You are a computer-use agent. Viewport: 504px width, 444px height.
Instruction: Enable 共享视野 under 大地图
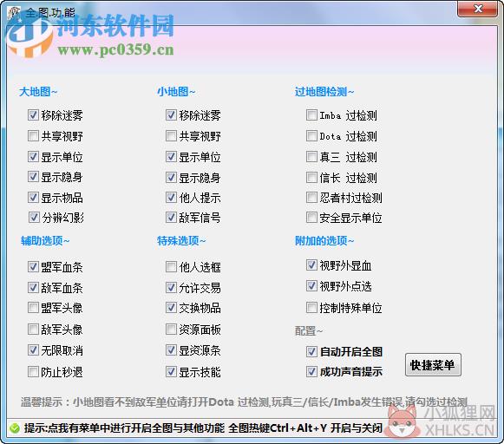tap(33, 136)
